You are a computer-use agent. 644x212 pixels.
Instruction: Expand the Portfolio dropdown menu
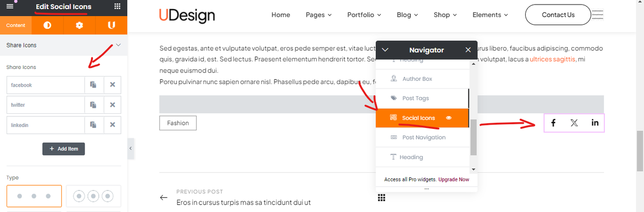364,15
